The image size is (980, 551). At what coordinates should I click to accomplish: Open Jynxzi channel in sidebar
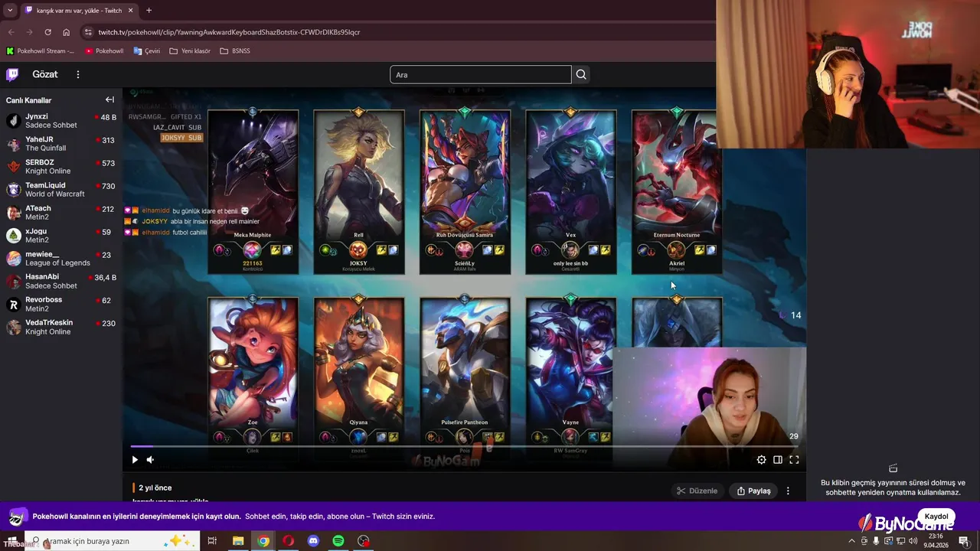(x=61, y=121)
